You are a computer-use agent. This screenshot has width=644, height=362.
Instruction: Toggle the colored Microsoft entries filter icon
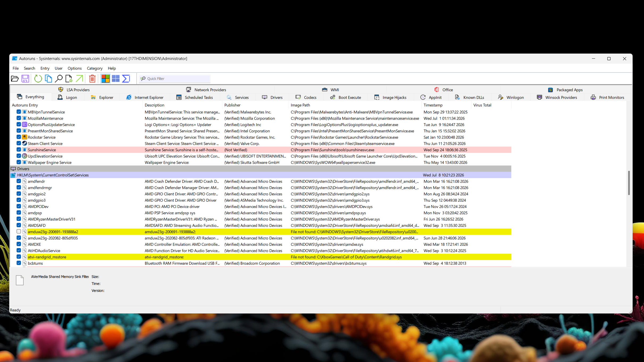105,79
